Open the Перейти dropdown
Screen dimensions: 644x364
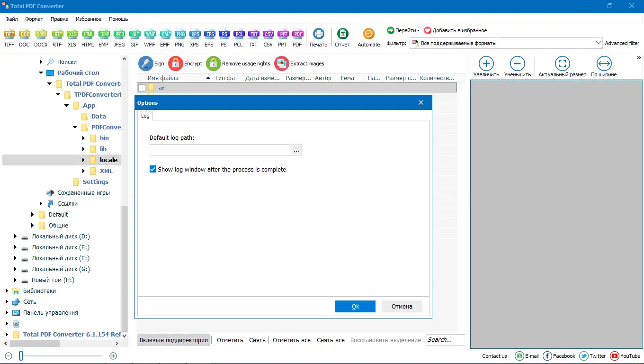(x=403, y=30)
